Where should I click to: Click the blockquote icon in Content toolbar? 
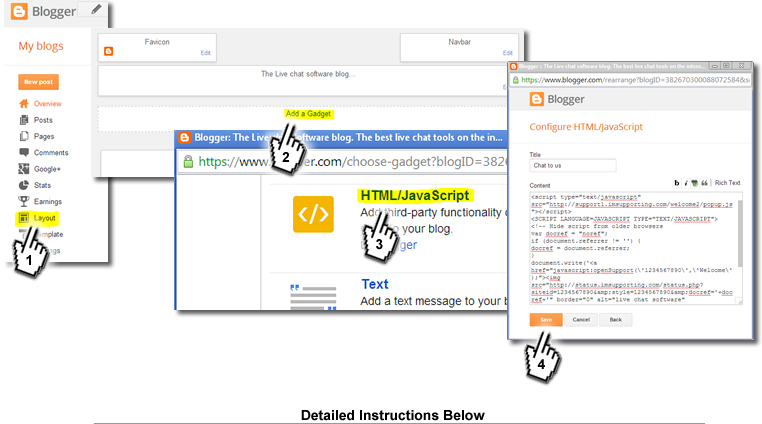point(704,183)
